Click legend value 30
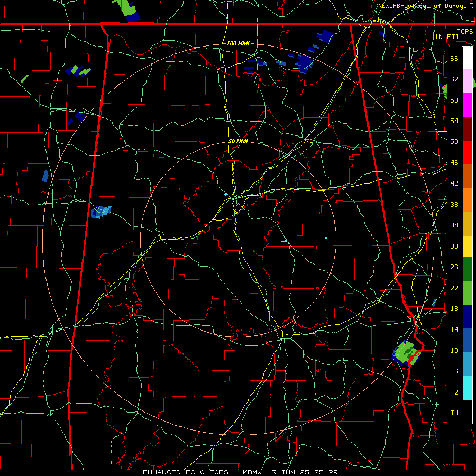 point(454,246)
